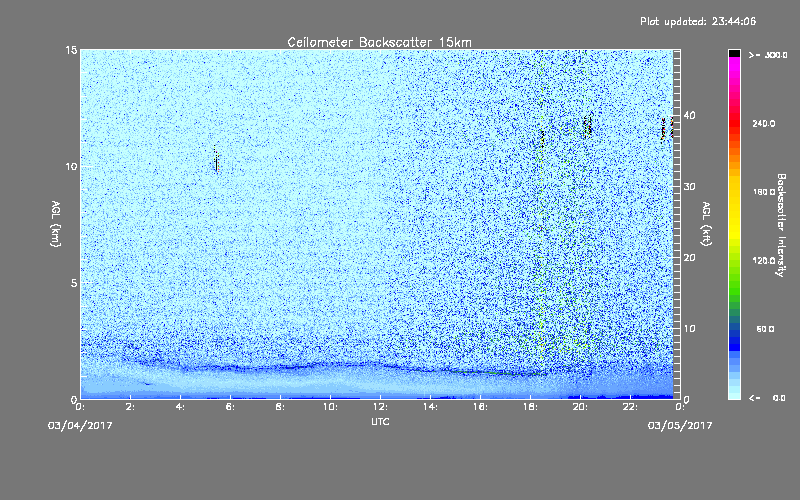800x500 pixels.
Task: Click the 18: hour tick label
Action: (530, 407)
